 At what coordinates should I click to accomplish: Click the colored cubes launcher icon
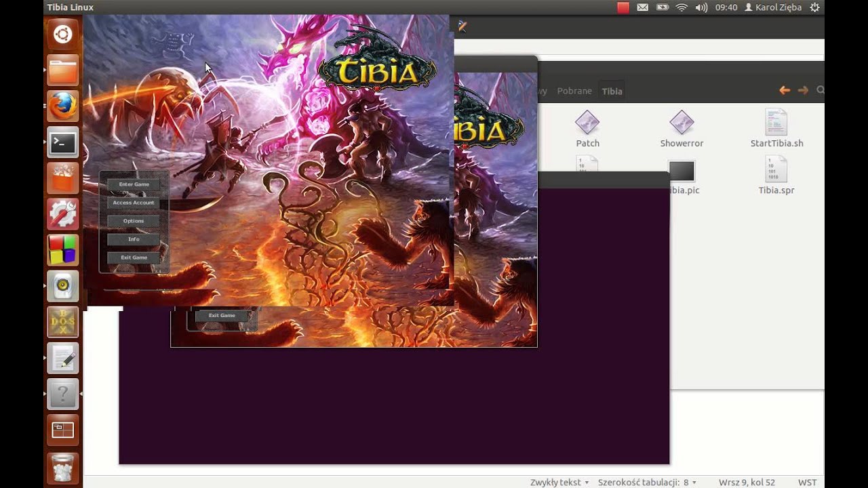63,251
